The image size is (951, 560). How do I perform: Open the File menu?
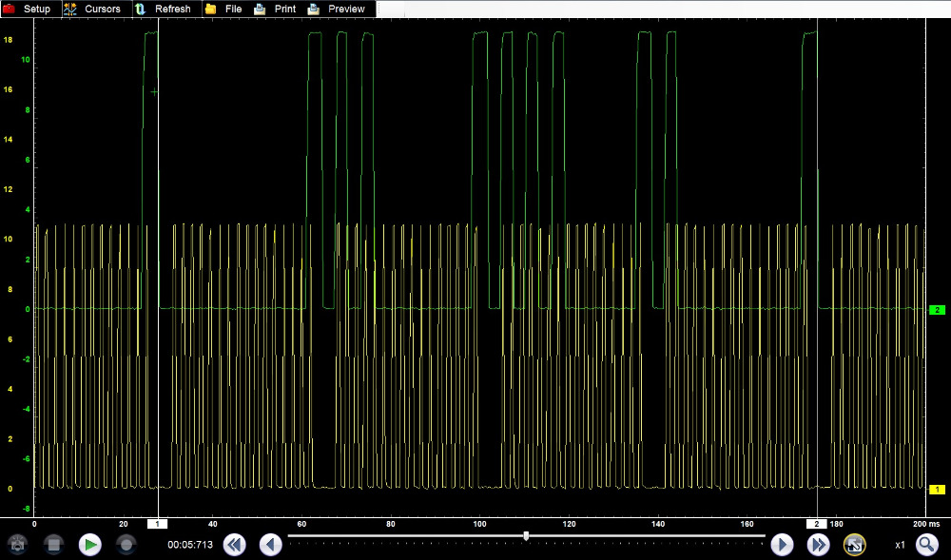[x=223, y=9]
